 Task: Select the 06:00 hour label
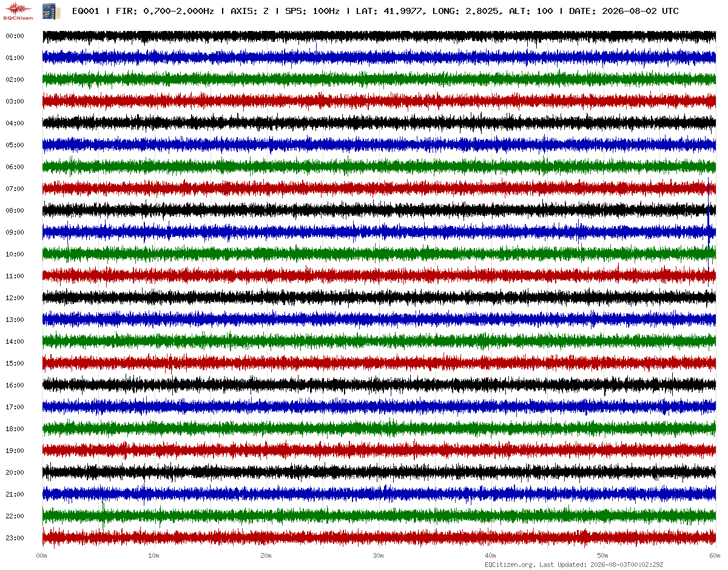[15, 167]
